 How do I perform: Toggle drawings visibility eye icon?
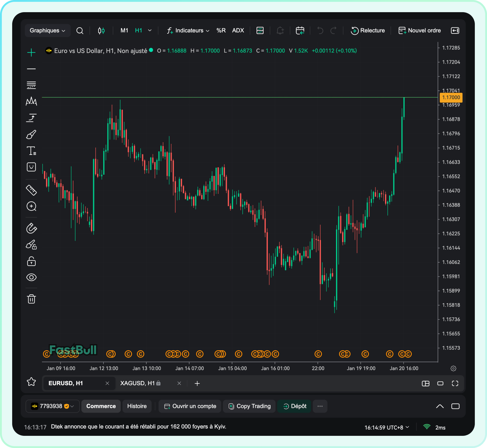coord(31,277)
